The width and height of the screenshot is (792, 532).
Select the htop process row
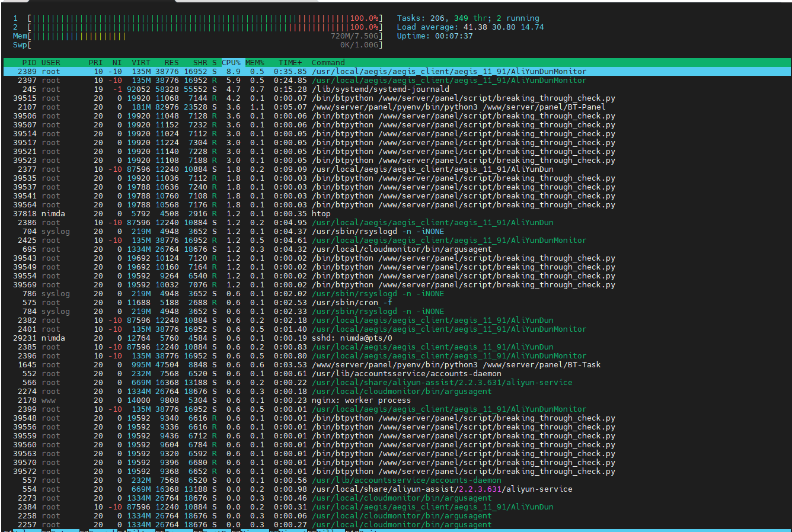pyautogui.click(x=321, y=214)
